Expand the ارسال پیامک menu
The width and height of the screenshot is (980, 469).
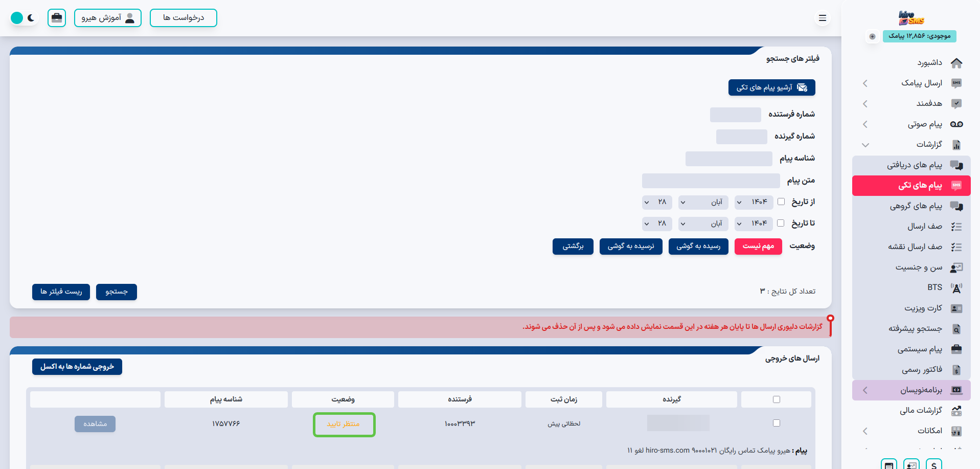point(865,83)
